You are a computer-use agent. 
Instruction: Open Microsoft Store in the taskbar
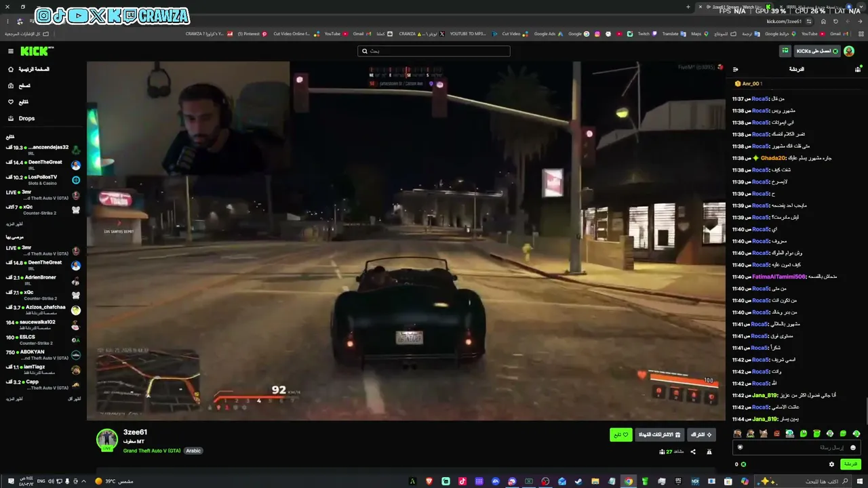(x=728, y=481)
